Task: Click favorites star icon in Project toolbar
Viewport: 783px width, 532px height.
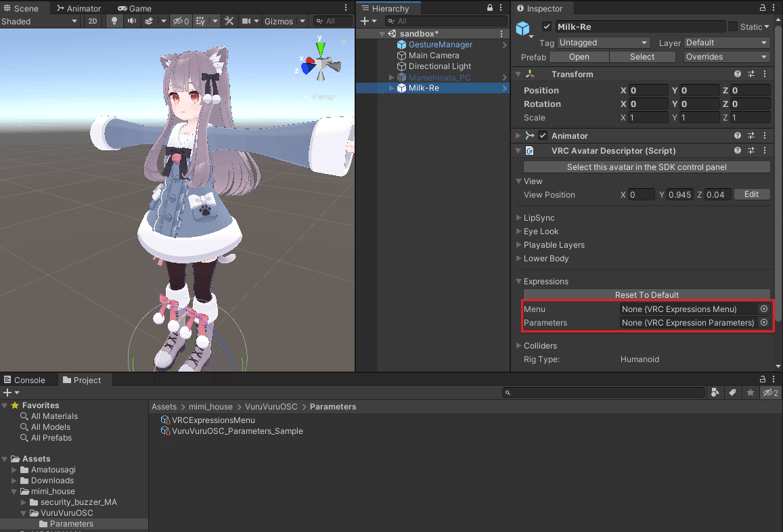Action: 750,393
